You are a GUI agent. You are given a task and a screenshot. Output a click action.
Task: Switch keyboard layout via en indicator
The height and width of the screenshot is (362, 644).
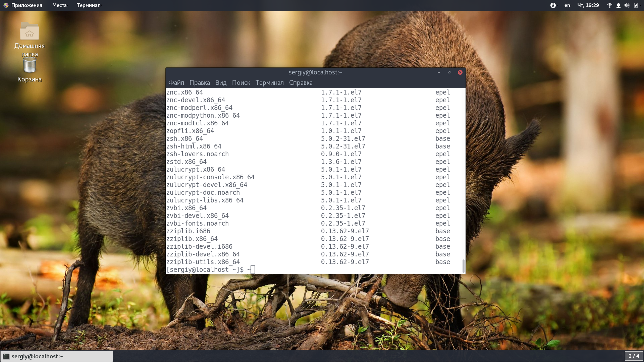[x=567, y=5]
